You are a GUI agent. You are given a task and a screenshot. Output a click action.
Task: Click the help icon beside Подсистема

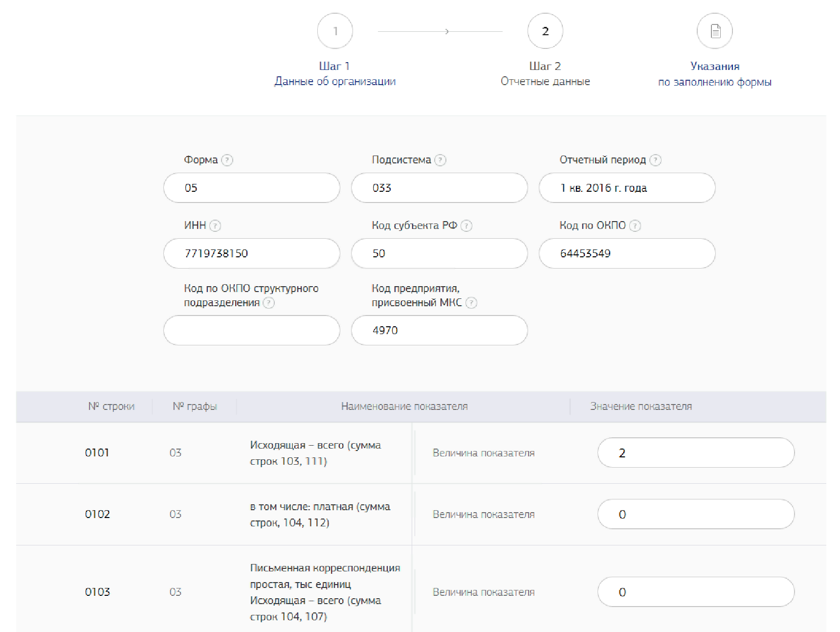(440, 160)
